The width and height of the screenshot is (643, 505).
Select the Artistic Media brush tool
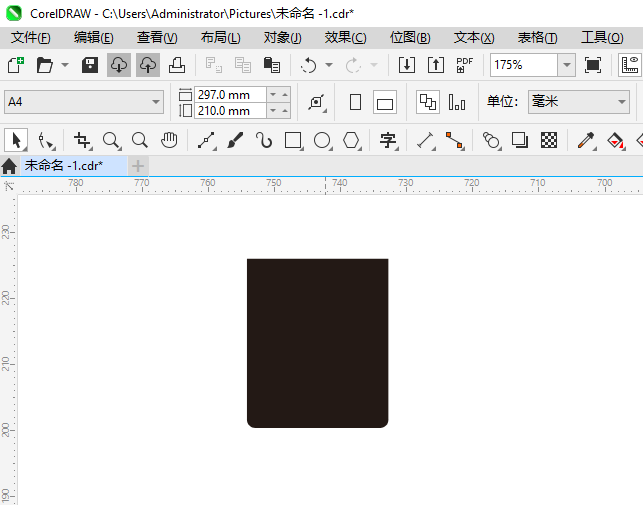click(235, 140)
